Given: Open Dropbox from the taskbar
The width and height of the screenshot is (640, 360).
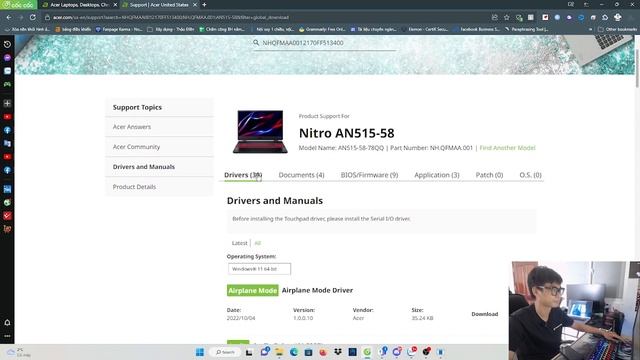Looking at the screenshot, I should pyautogui.click(x=338, y=352).
